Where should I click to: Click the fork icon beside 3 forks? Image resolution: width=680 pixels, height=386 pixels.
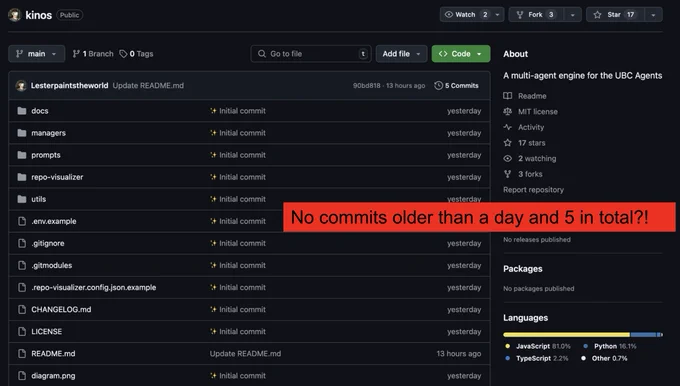point(507,174)
